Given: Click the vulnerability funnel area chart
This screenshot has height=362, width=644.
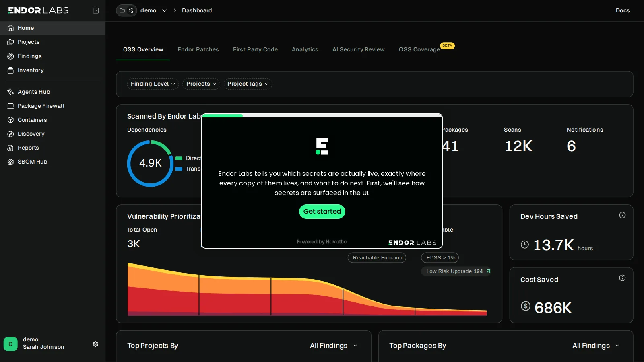Looking at the screenshot, I should (307, 289).
